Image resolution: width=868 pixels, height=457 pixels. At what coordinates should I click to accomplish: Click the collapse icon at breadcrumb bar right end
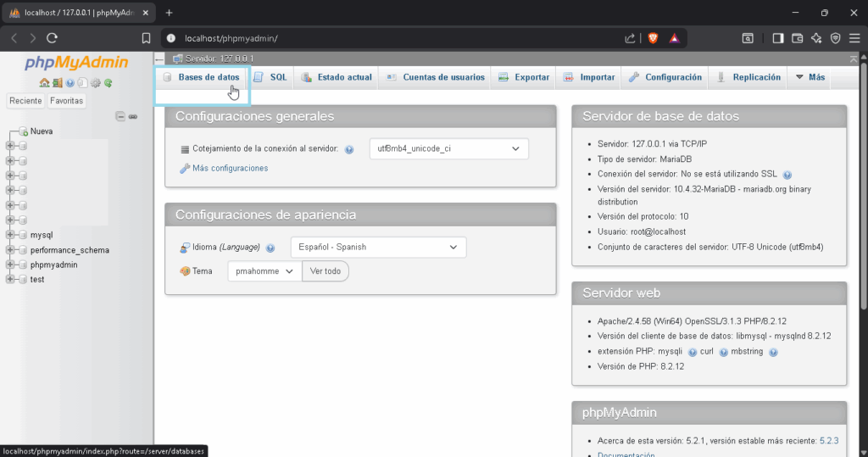(x=854, y=59)
